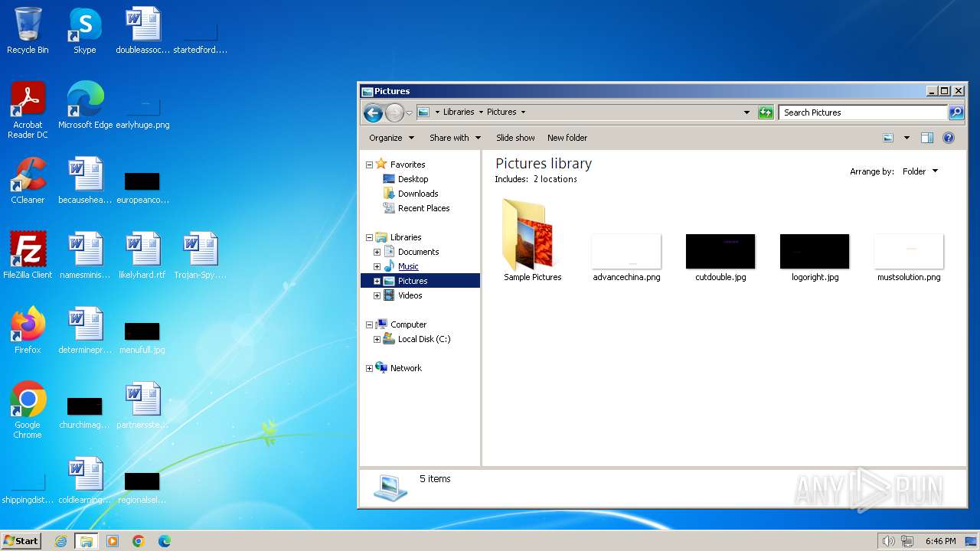
Task: Click the volume speaker tray icon
Action: tap(888, 541)
